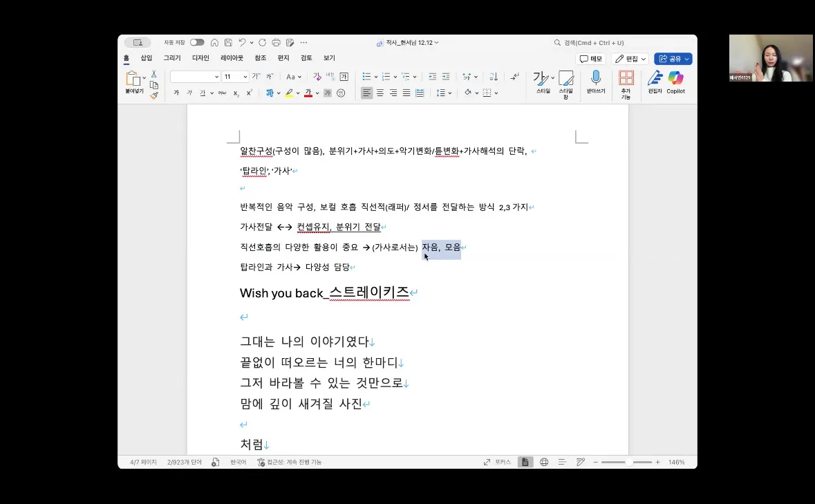Image resolution: width=815 pixels, height=504 pixels.
Task: Open the 스타일 styles gallery
Action: [543, 82]
